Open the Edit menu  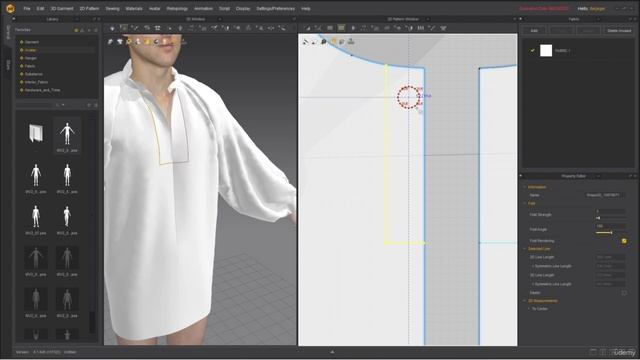(40, 9)
